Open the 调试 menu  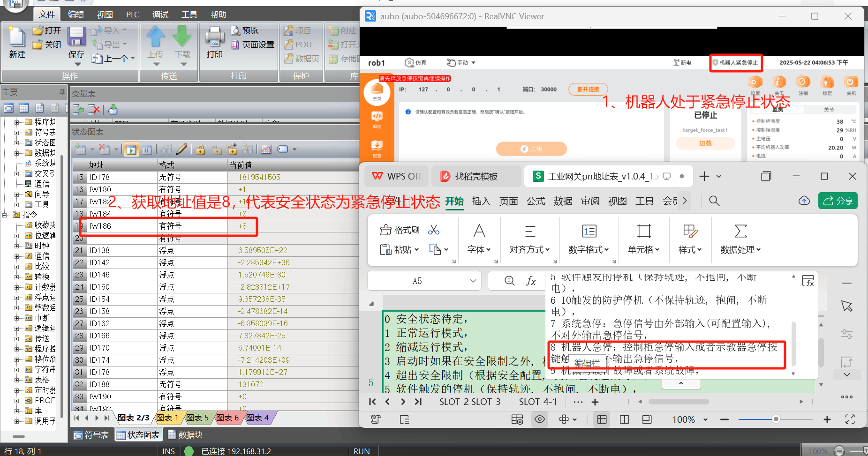160,15
